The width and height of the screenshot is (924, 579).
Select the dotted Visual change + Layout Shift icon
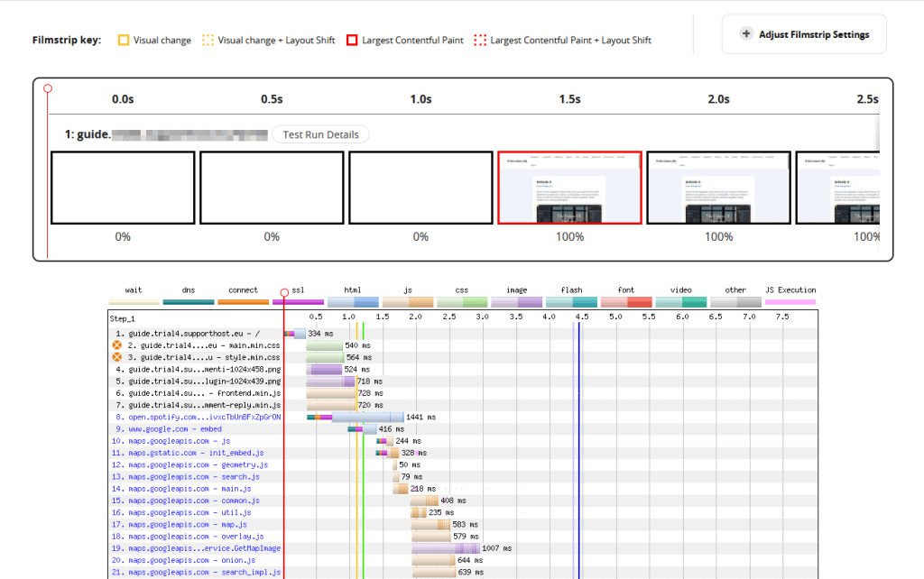tap(208, 40)
